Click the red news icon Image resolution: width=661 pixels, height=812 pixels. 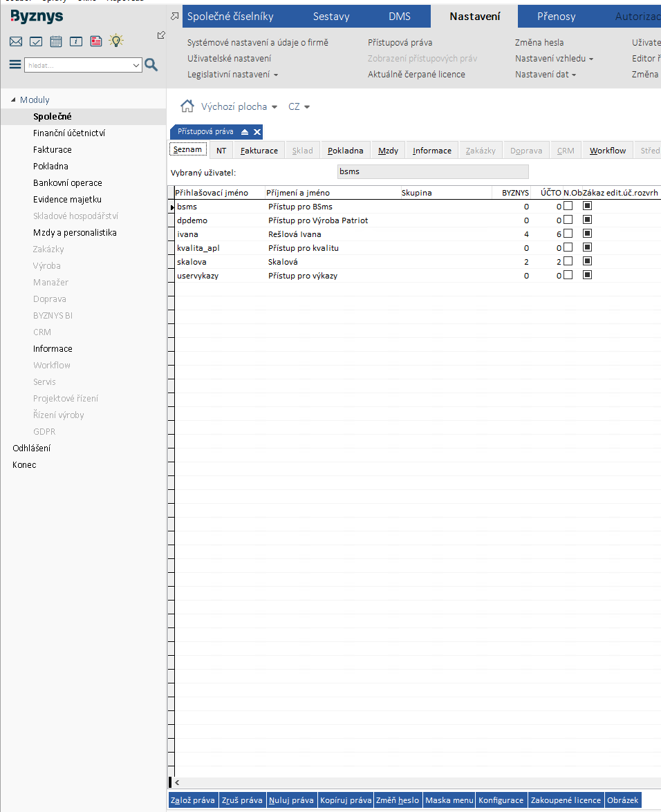[x=96, y=41]
